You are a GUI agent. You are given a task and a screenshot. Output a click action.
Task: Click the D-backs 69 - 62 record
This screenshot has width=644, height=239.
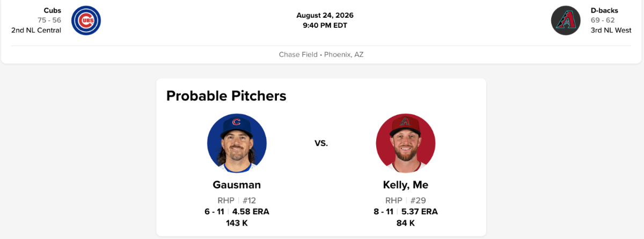[603, 20]
